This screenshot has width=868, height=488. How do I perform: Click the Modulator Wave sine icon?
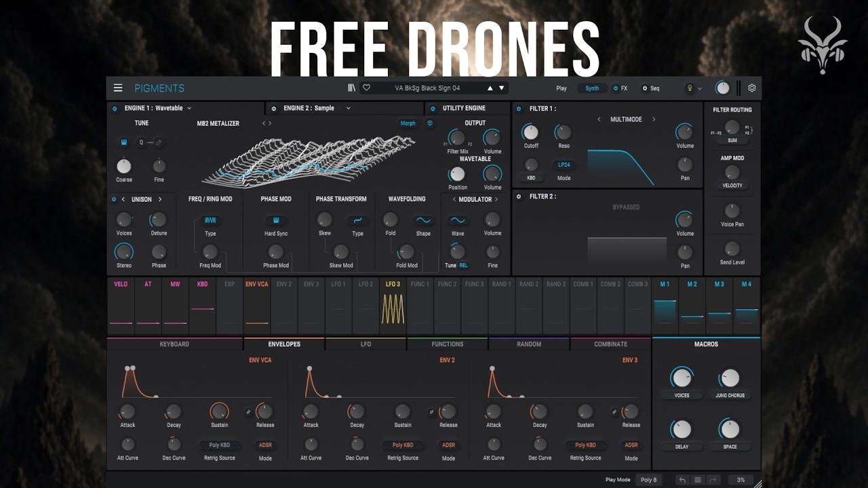coord(458,220)
